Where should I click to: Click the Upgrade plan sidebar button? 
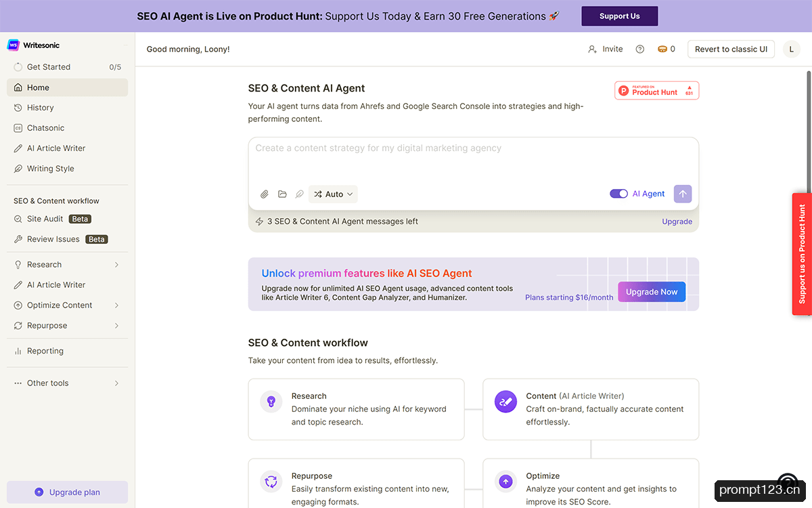[67, 492]
